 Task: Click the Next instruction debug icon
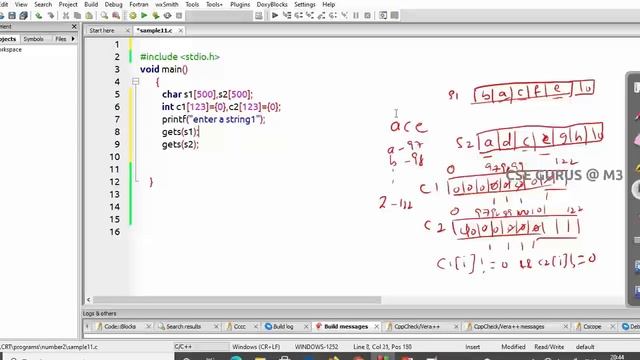(333, 16)
